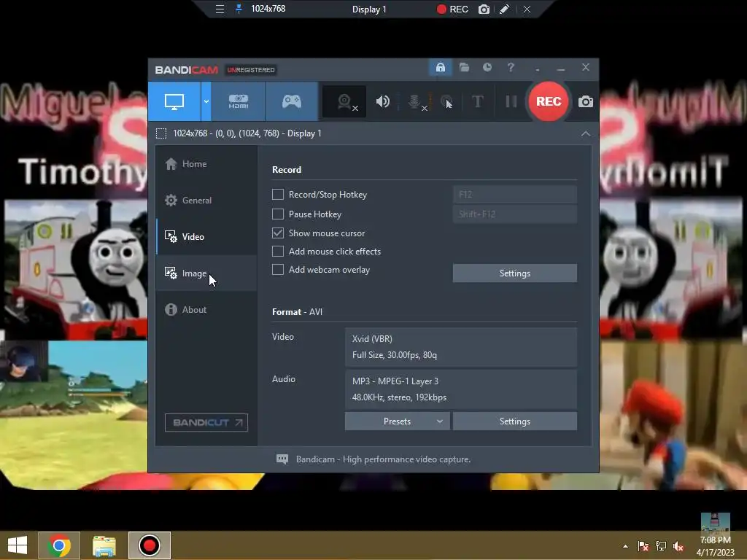Image resolution: width=747 pixels, height=560 pixels.
Task: Click the UNREGISTERED badge in title bar
Action: [251, 70]
